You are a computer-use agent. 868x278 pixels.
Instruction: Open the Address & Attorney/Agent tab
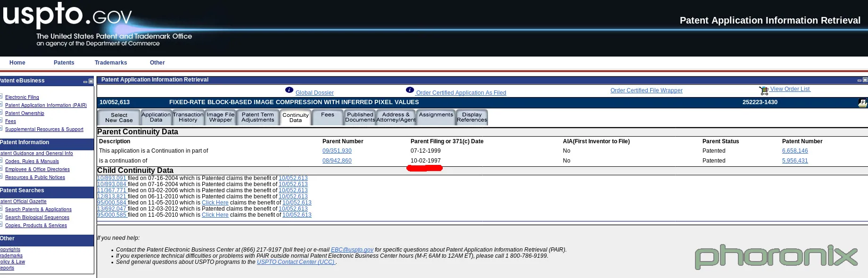click(x=396, y=117)
